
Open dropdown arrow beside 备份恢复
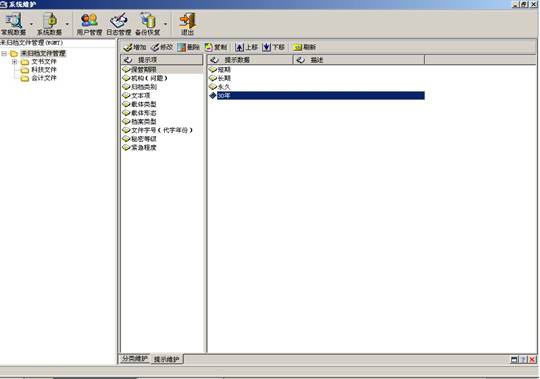point(165,24)
